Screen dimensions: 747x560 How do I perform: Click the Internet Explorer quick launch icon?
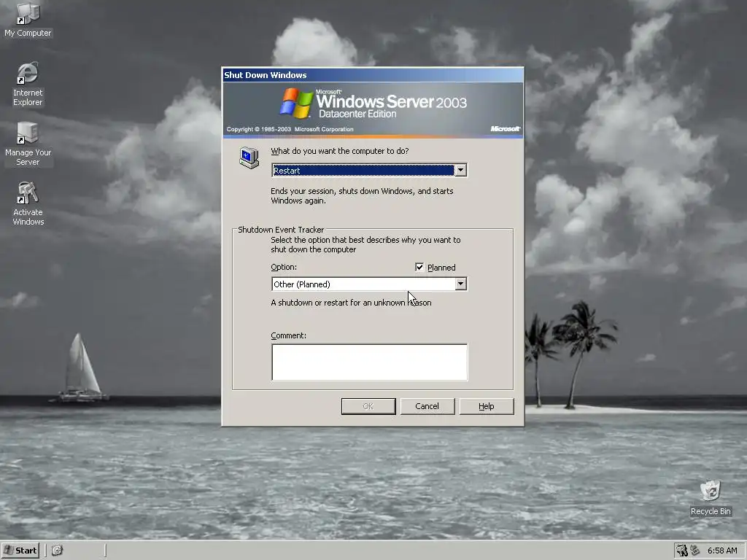coord(57,551)
